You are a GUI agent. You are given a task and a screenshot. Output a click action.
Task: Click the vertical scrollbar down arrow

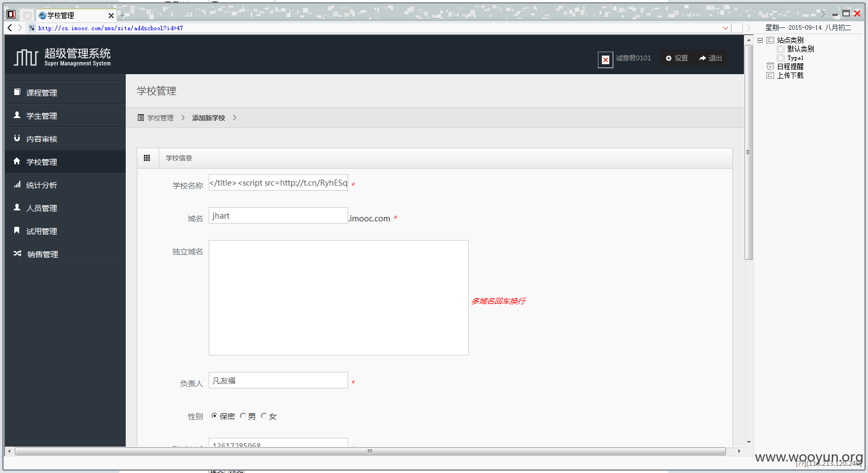pos(749,442)
